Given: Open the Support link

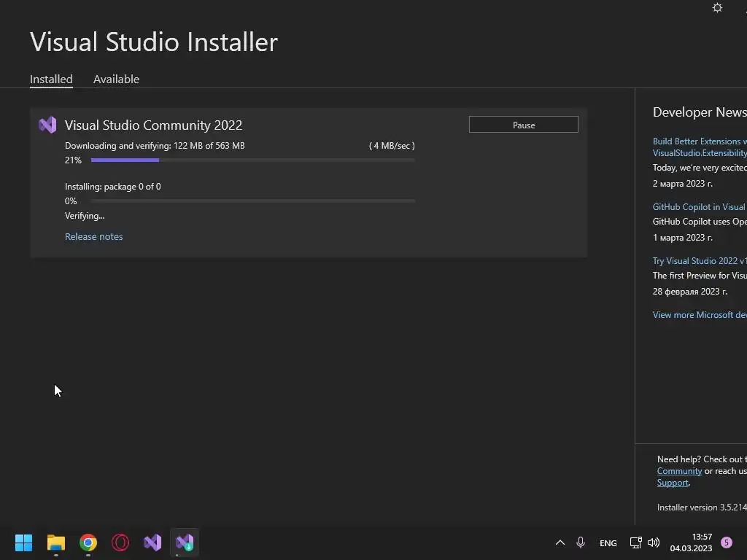Looking at the screenshot, I should [673, 483].
